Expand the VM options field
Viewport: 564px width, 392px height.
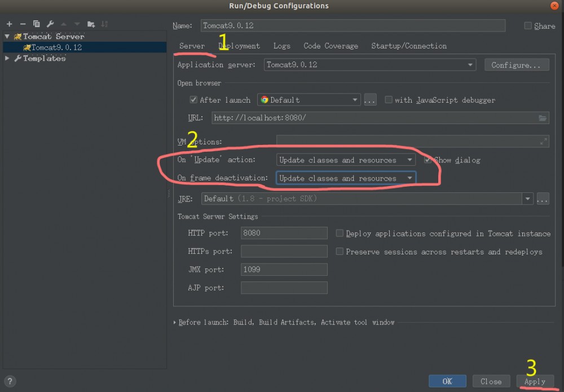coord(544,142)
